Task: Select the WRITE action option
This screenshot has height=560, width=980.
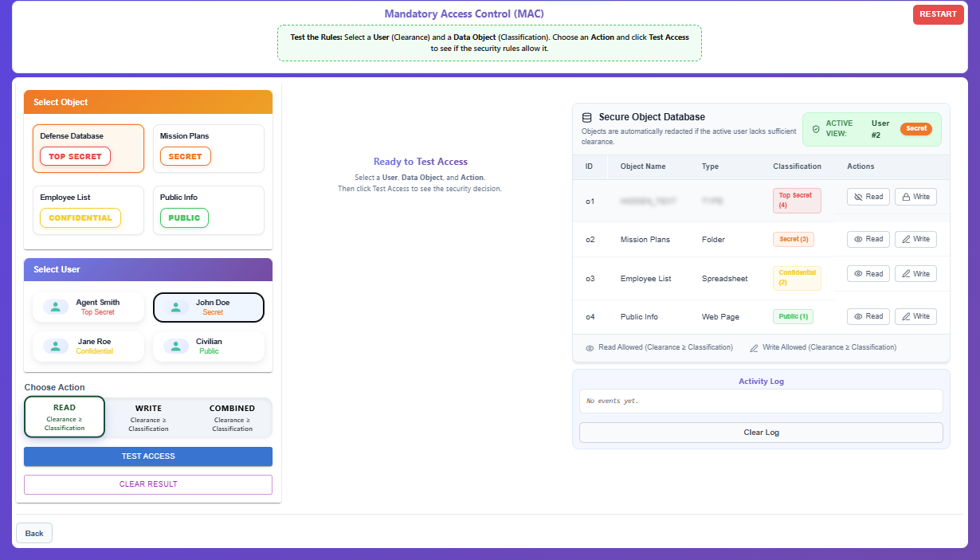Action: click(148, 417)
